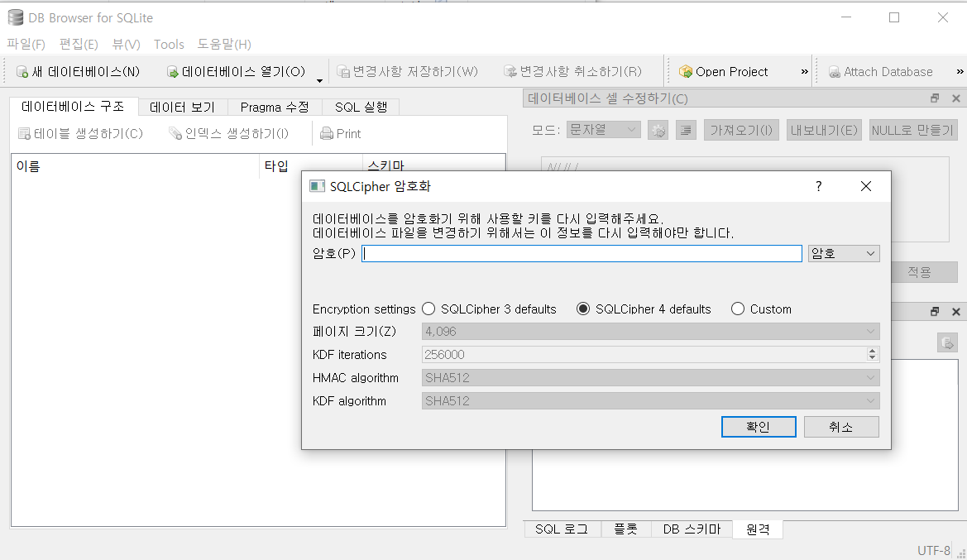Viewport: 967px width, 560px height.
Task: Click the text indent icon in cell editor
Action: pos(686,130)
